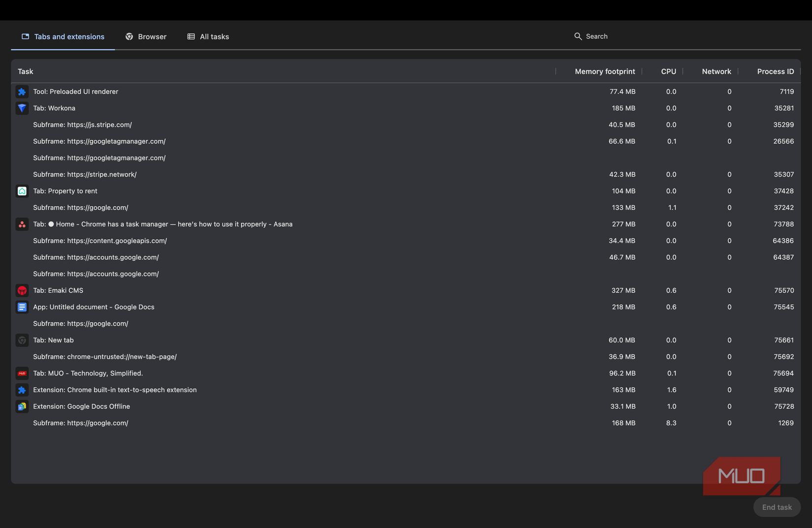Sort by the CPU column header

pos(668,71)
